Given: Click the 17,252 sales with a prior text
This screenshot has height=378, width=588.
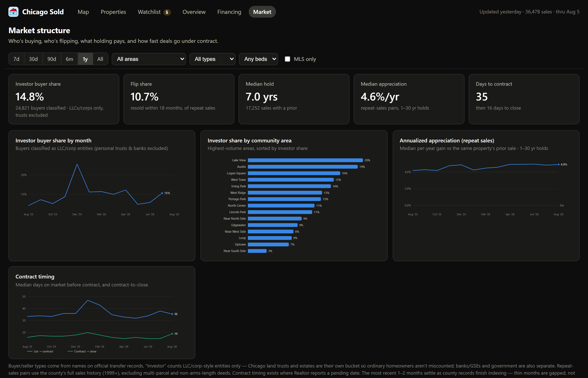Looking at the screenshot, I should tap(271, 108).
